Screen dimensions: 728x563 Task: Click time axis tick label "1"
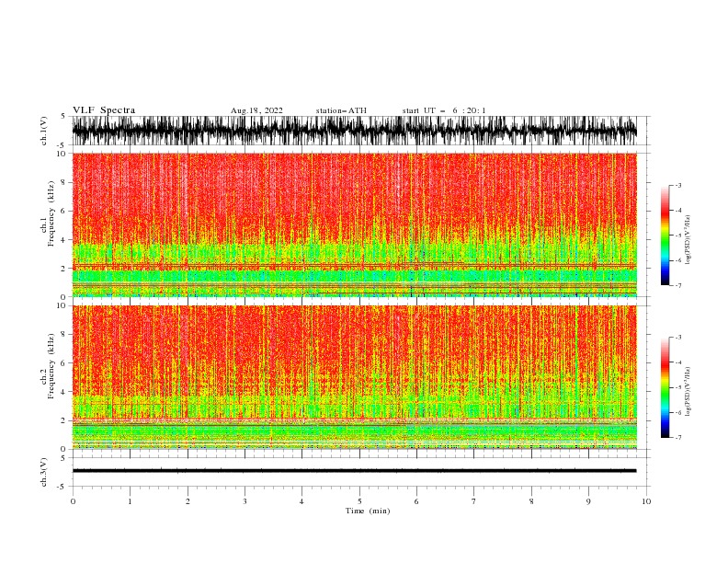[130, 501]
